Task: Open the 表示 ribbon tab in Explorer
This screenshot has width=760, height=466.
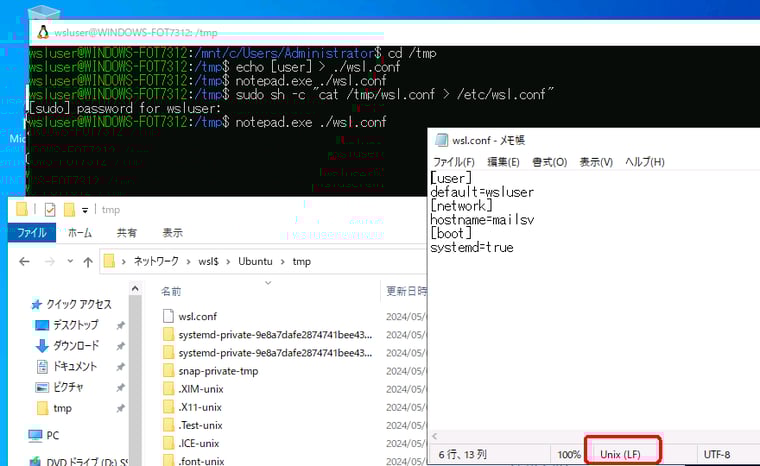Action: 173,233
